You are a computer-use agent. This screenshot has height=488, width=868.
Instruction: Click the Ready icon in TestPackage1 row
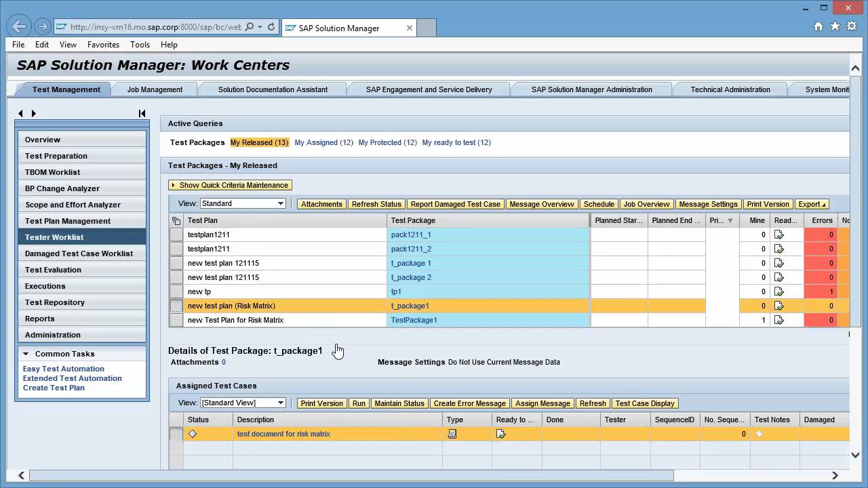(x=778, y=320)
